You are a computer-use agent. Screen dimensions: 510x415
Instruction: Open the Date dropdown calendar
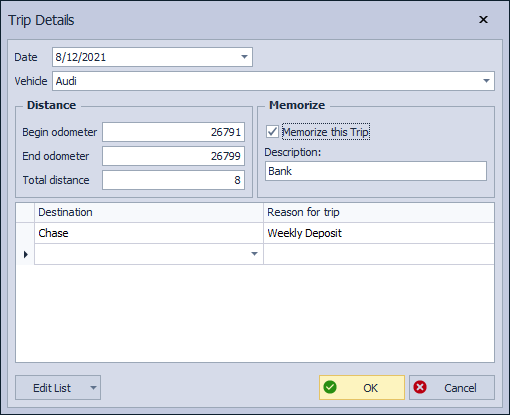point(244,57)
